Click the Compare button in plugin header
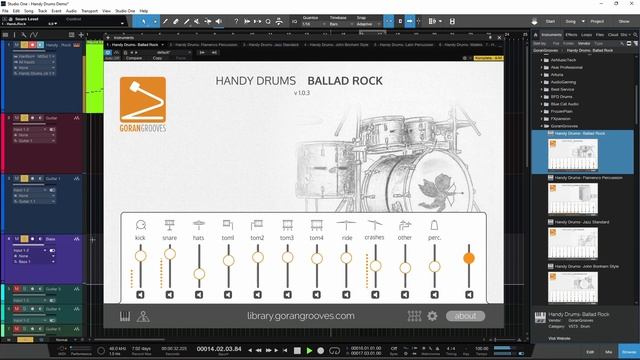This screenshot has width=640, height=360. pyautogui.click(x=133, y=58)
